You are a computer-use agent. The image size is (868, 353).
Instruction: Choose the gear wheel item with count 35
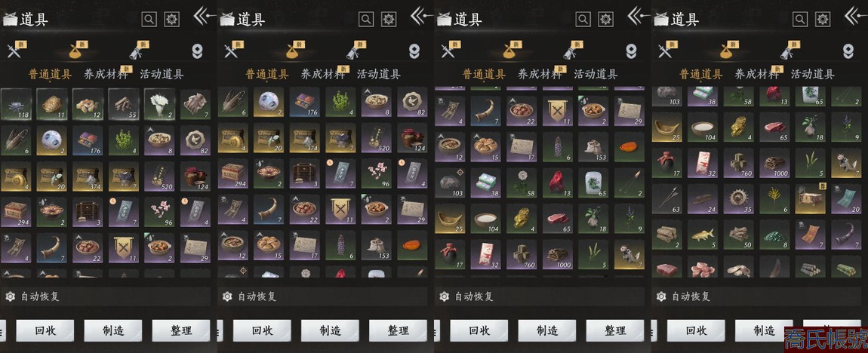738,198
